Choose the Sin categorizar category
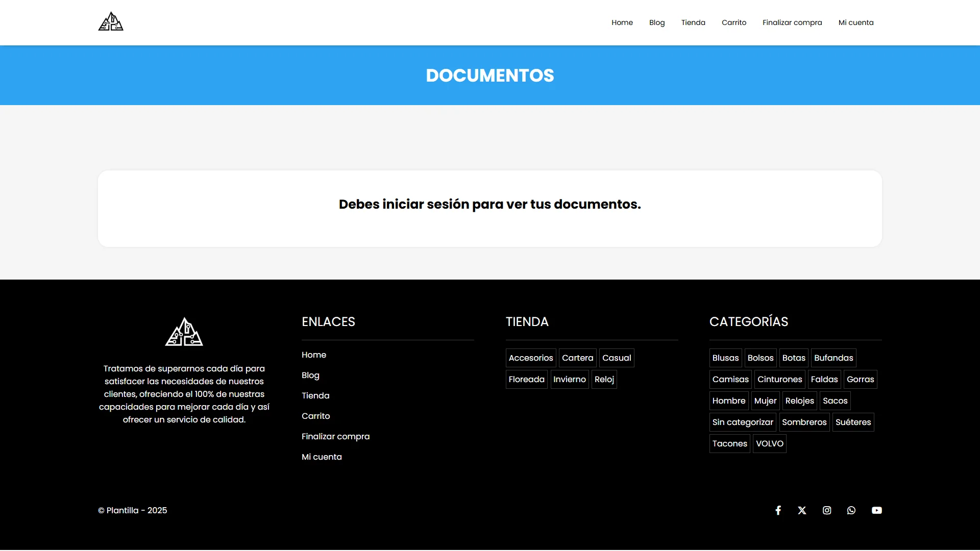The image size is (980, 551). (x=743, y=422)
